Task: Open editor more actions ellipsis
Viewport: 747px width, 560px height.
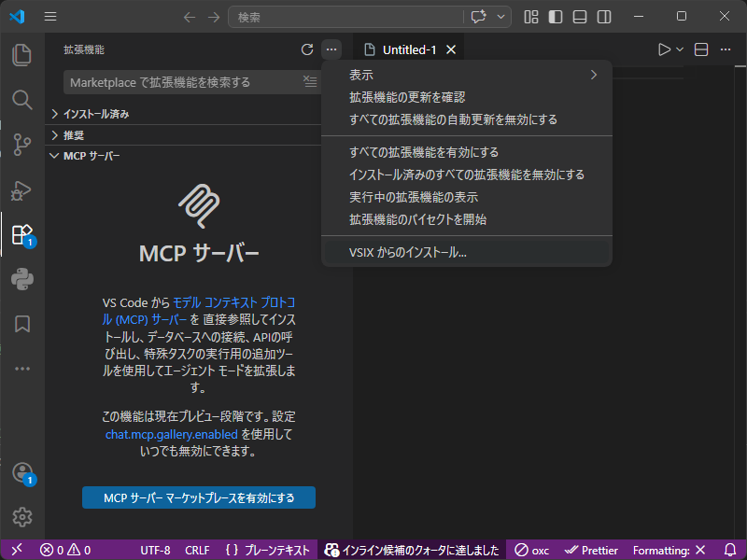Action: click(x=726, y=49)
